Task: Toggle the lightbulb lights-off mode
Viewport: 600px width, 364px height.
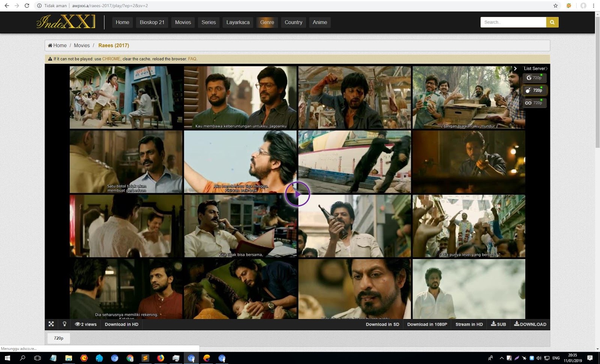Action: [64, 324]
